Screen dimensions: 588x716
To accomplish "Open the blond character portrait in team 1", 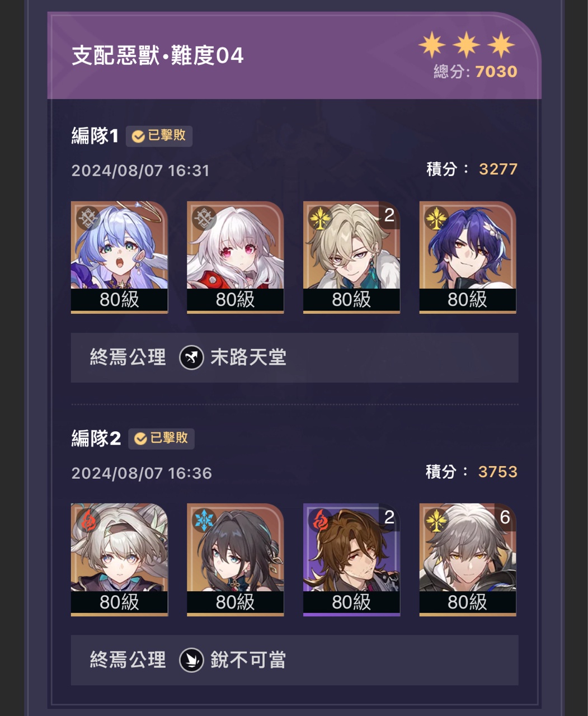I will (x=351, y=257).
